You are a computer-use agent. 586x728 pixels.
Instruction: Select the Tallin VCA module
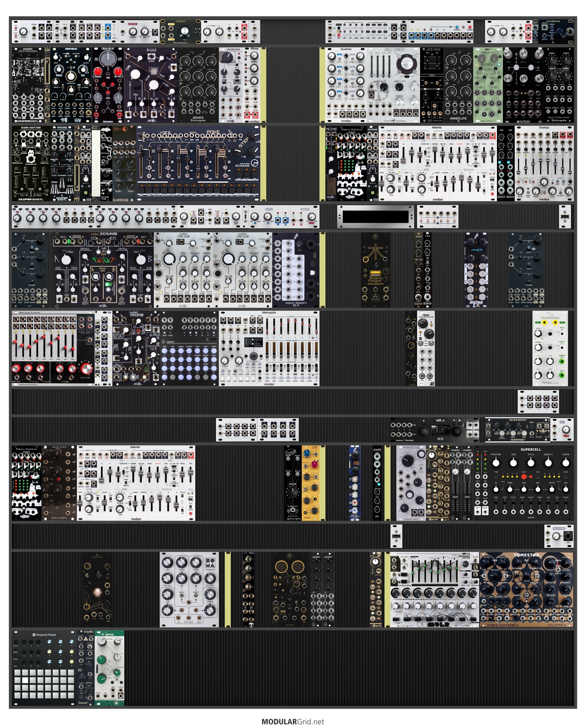(426, 349)
